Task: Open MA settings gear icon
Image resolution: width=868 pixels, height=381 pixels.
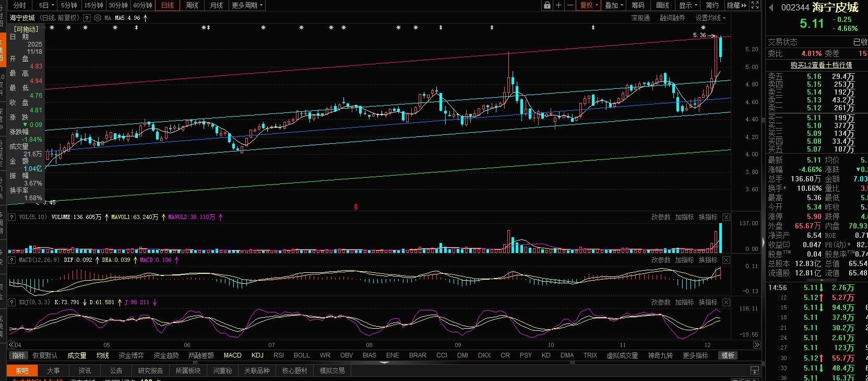Action: [98, 18]
